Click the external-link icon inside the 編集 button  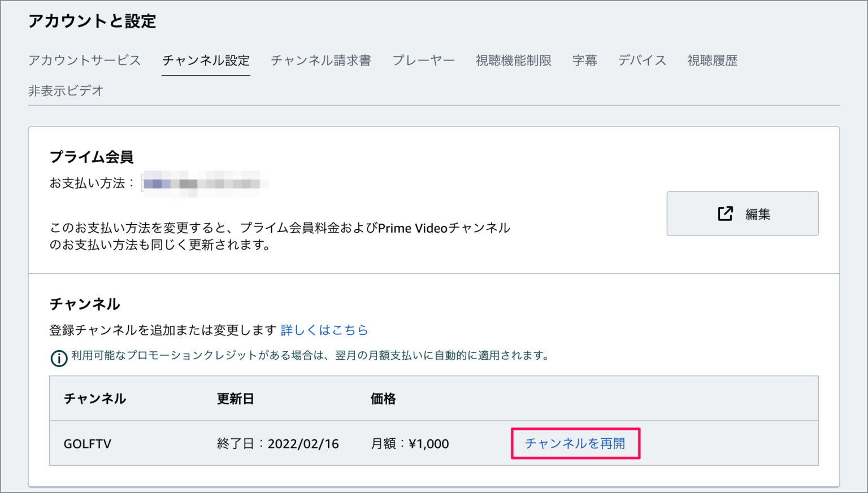tap(725, 213)
